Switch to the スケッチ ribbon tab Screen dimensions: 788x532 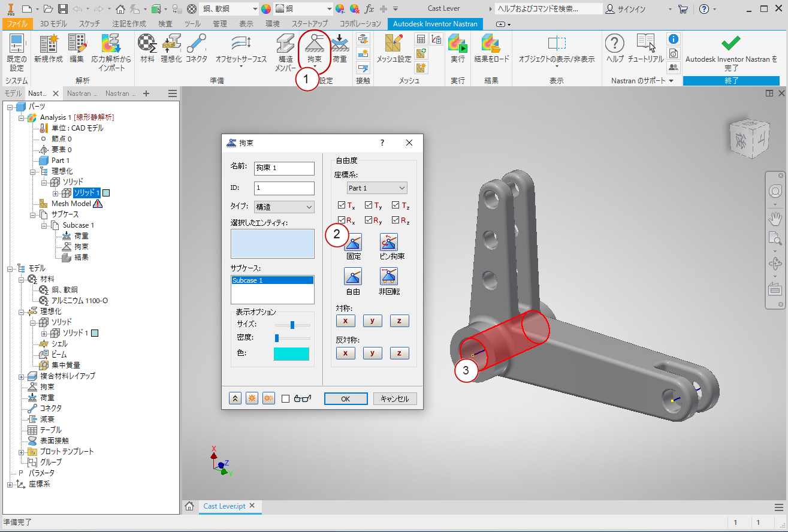point(90,24)
